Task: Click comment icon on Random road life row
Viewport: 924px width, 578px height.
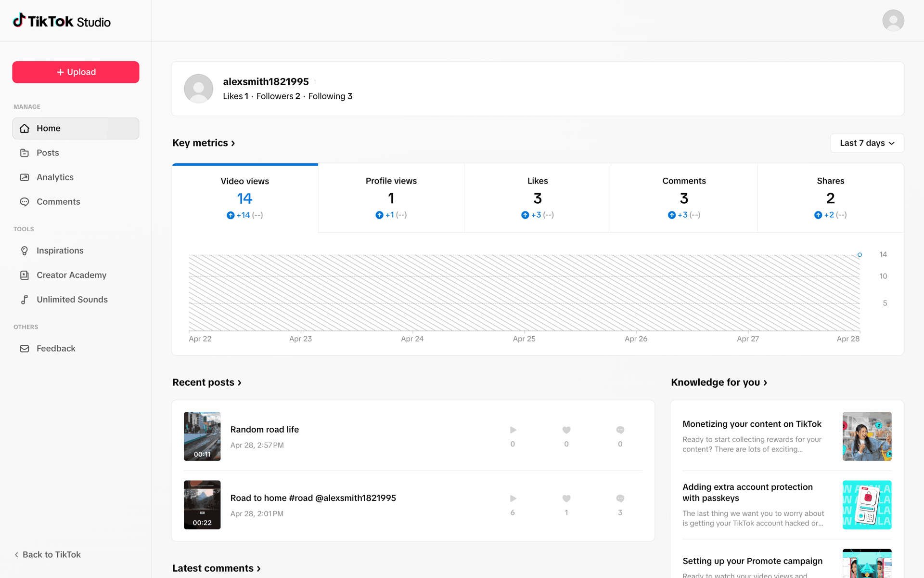Action: [x=620, y=430]
